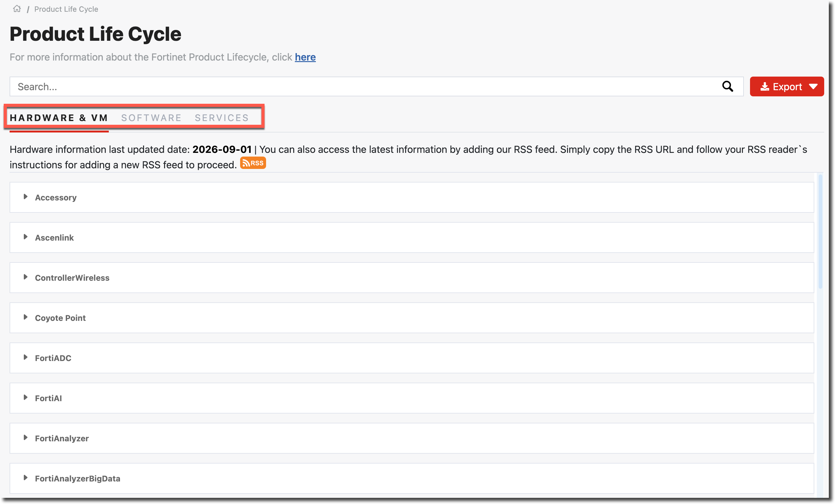Expand the FortiAI row triangle
Viewport: 835px width, 504px height.
(x=25, y=398)
